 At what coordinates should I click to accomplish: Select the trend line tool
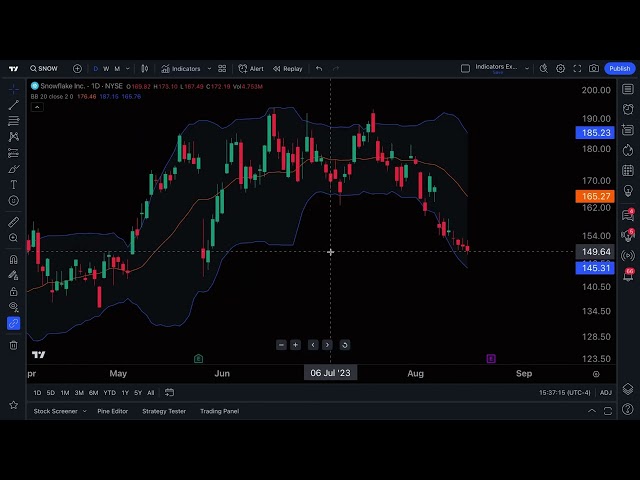13,105
